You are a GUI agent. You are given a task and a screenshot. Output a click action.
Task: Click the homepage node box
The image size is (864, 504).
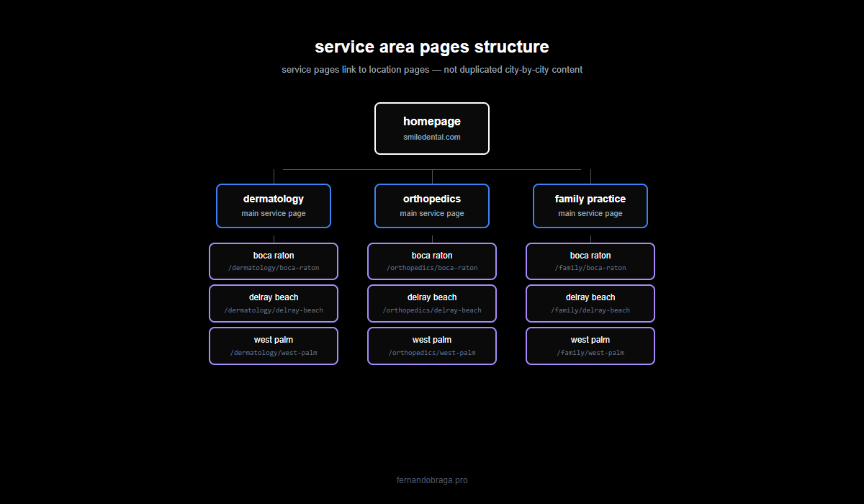tap(432, 128)
